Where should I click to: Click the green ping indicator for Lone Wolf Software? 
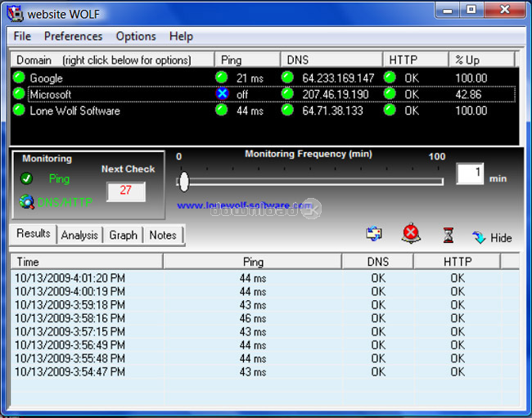222,110
